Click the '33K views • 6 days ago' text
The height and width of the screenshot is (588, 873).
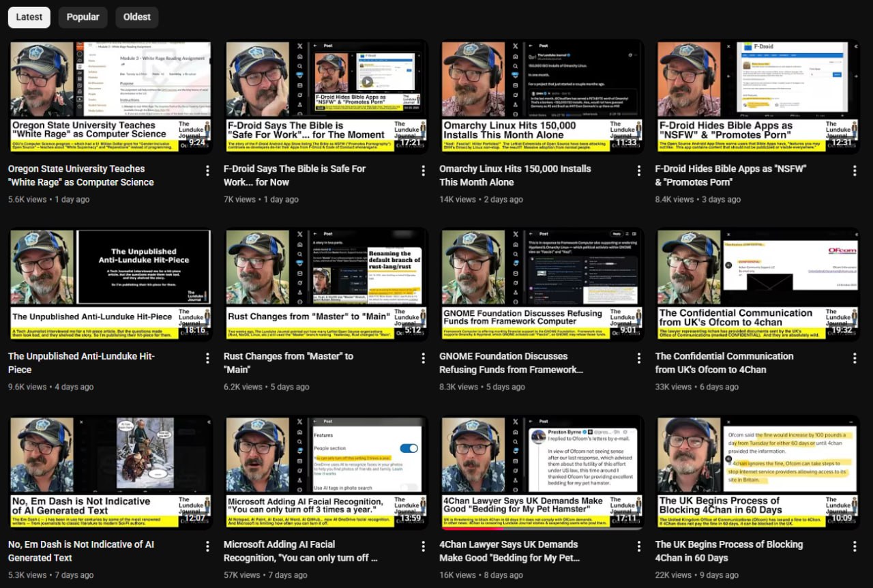click(697, 387)
